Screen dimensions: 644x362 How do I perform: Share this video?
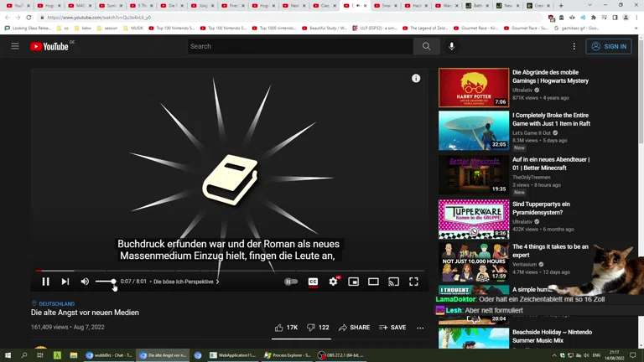tap(354, 328)
